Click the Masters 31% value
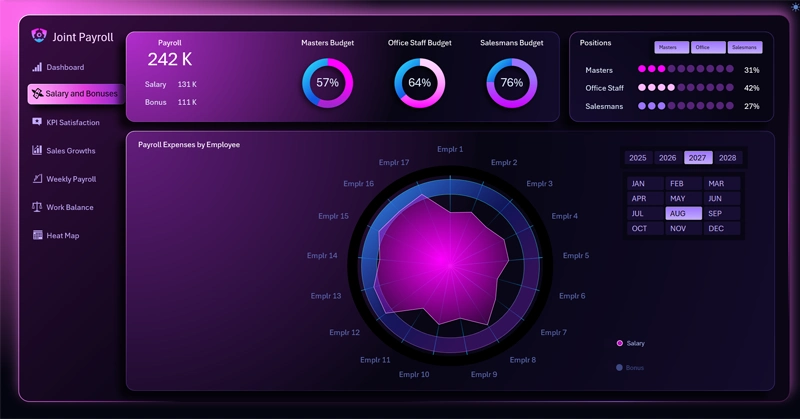 pyautogui.click(x=752, y=70)
